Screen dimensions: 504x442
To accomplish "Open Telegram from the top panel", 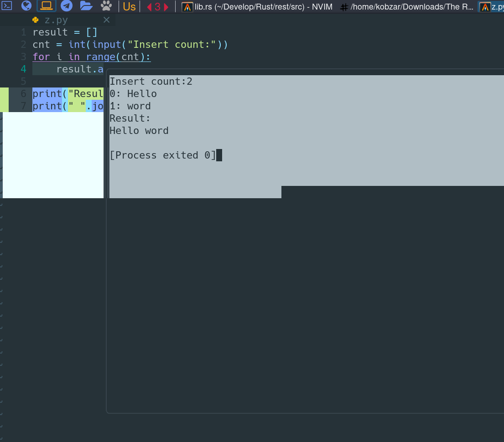I will [x=67, y=6].
